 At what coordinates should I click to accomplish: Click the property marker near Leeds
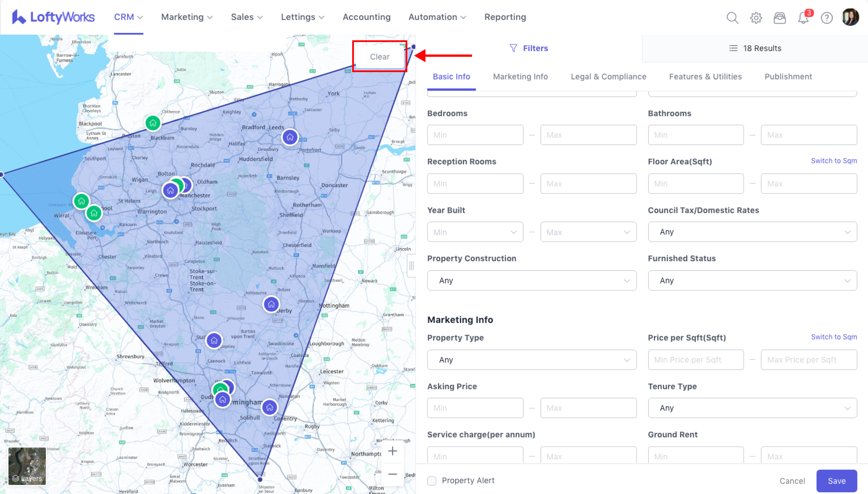coord(290,137)
